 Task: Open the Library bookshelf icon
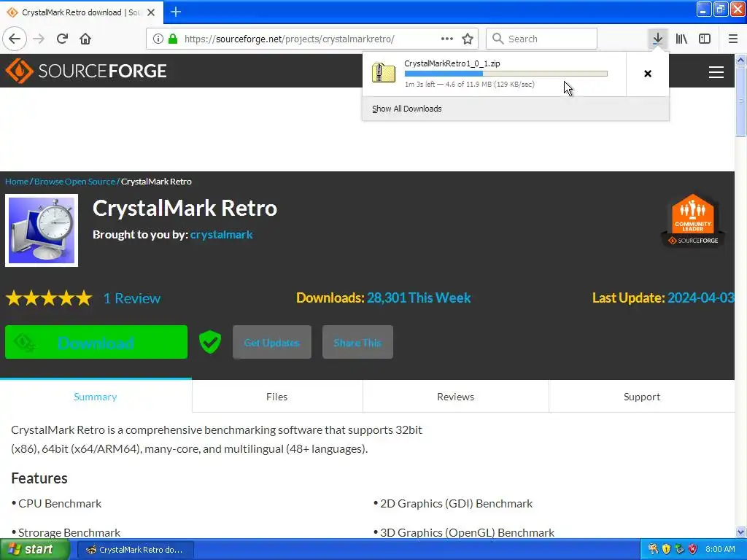(x=681, y=39)
